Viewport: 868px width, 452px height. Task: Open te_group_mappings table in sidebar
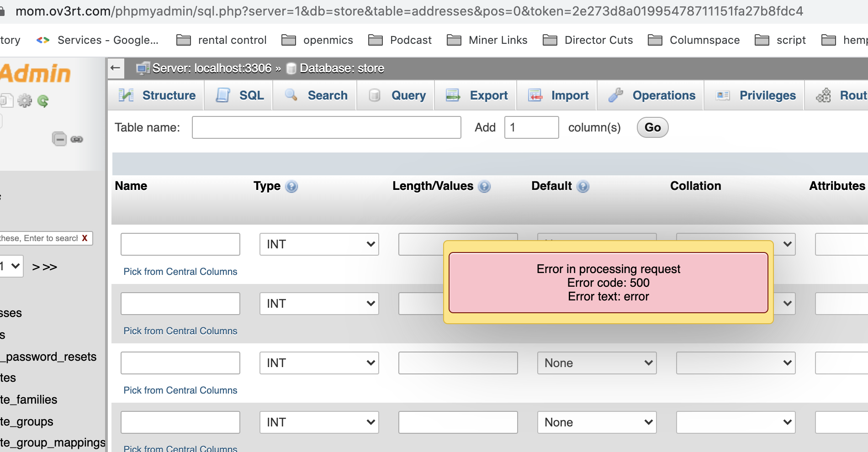point(53,443)
